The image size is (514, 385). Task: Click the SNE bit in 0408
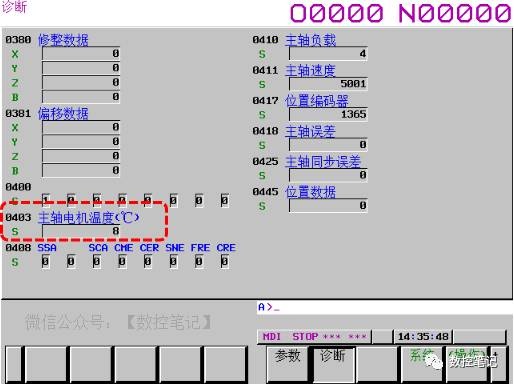coord(173,262)
